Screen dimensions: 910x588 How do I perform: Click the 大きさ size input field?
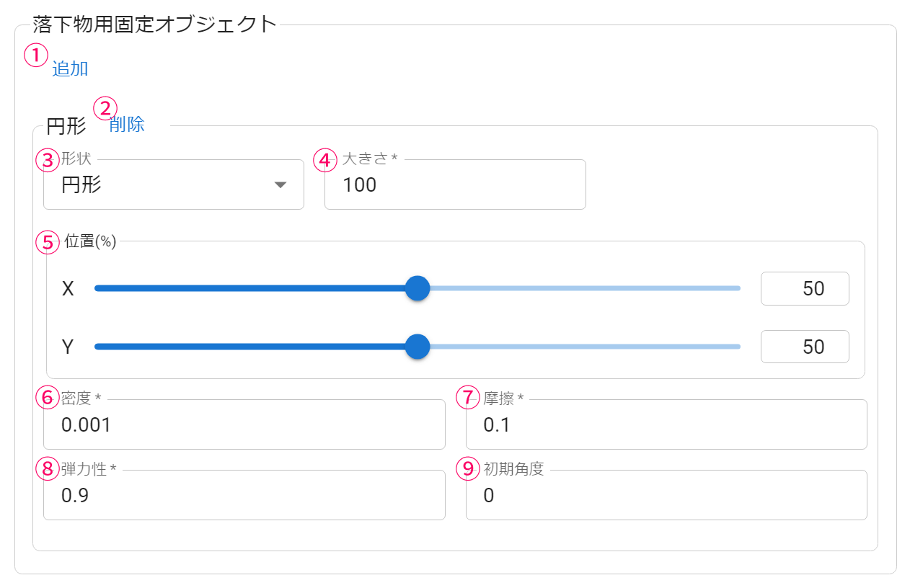[454, 185]
